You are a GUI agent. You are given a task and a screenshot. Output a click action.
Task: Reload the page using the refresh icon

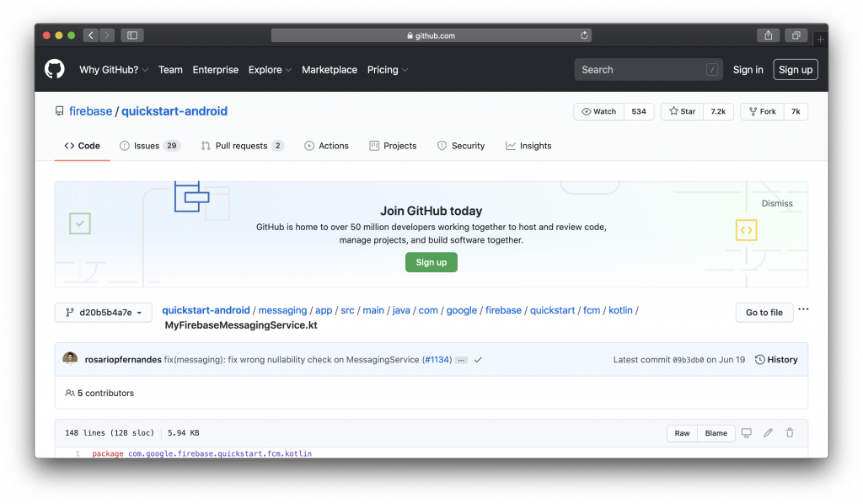584,35
